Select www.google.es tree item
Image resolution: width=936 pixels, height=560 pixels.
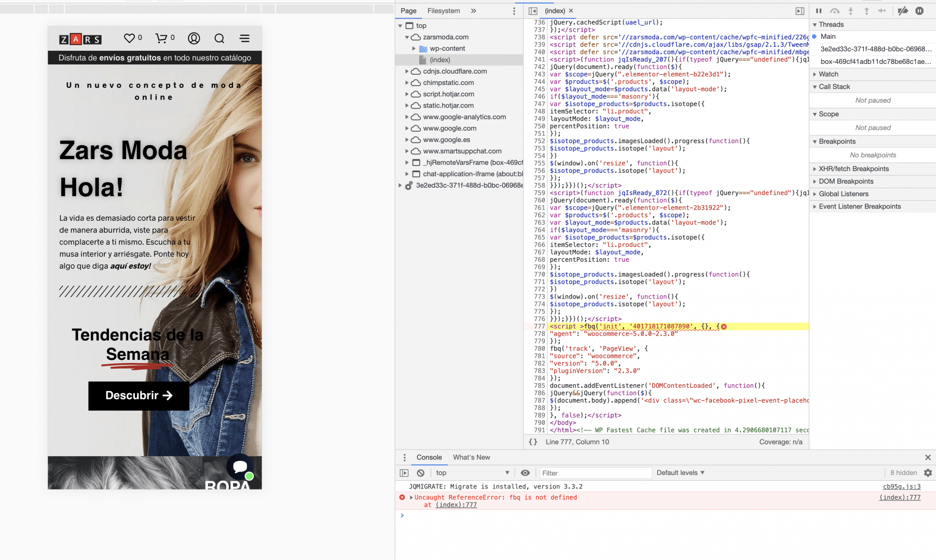tap(446, 140)
